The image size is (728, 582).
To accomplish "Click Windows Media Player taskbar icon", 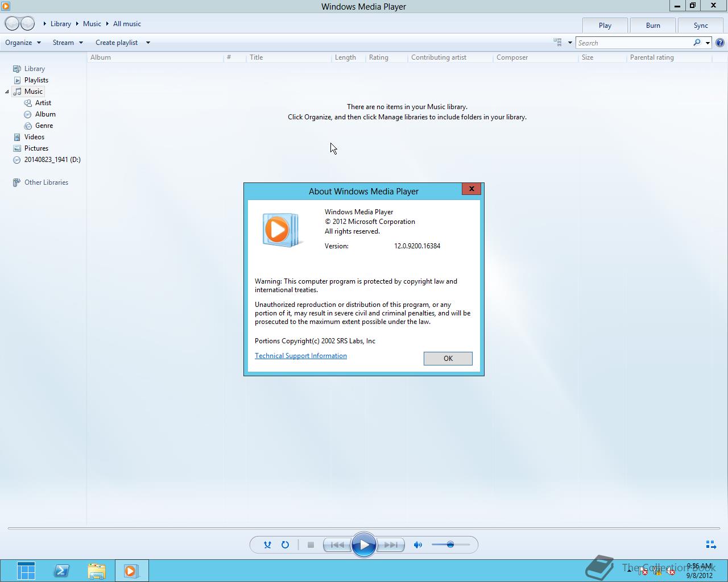I will click(x=131, y=571).
